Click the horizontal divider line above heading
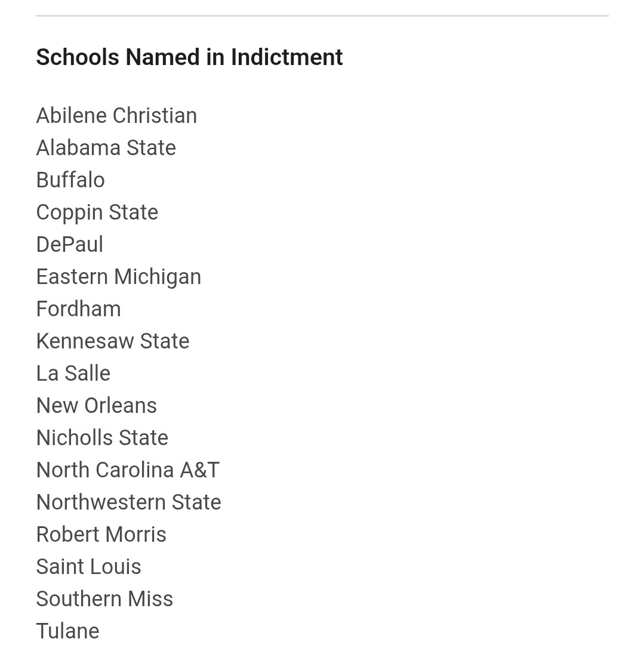644x648 pixels. [x=322, y=16]
